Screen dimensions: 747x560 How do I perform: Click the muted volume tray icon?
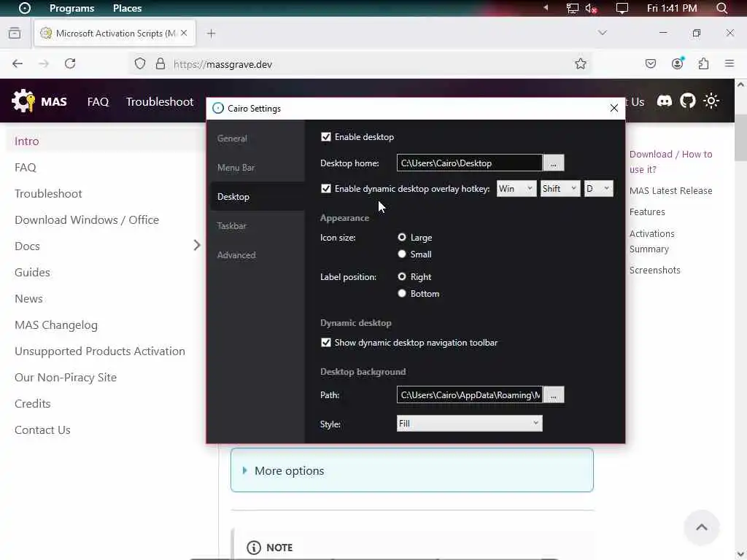(591, 8)
